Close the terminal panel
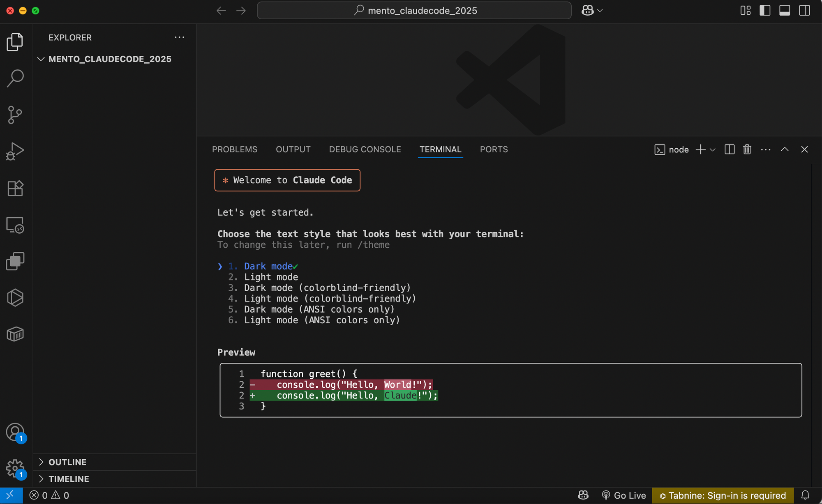The height and width of the screenshot is (504, 822). pos(804,150)
